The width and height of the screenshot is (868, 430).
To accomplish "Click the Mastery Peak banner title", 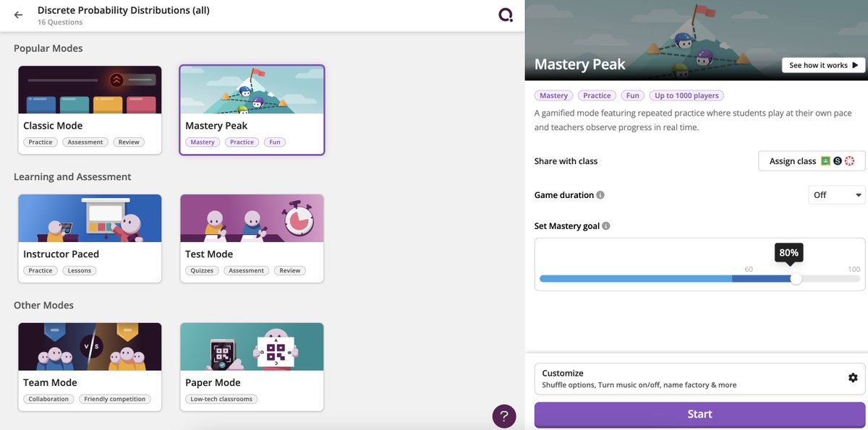I will coord(579,64).
